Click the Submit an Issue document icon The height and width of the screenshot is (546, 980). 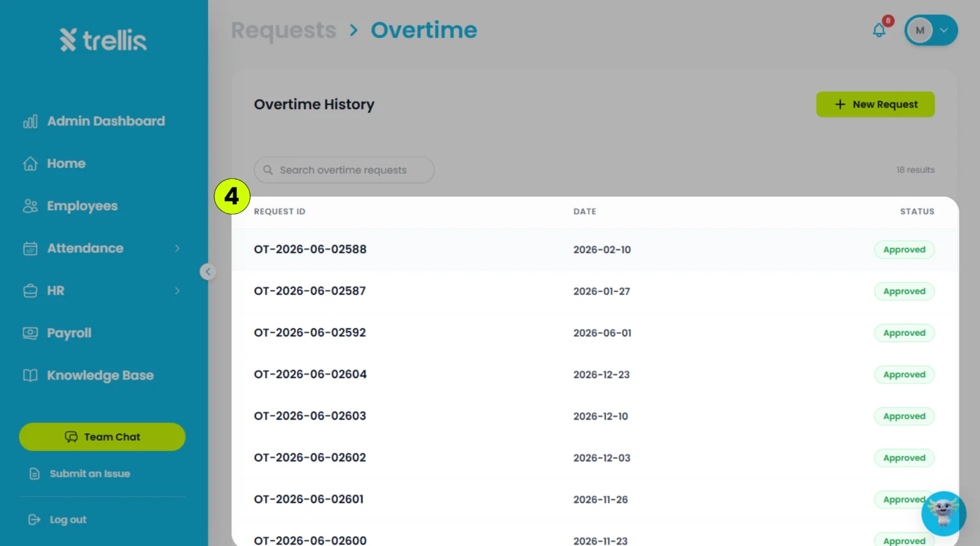(35, 474)
